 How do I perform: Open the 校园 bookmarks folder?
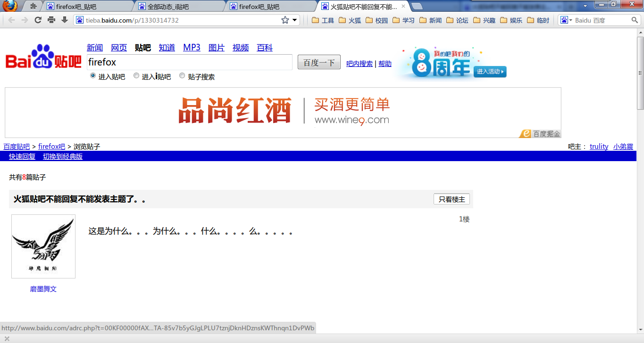click(x=377, y=20)
